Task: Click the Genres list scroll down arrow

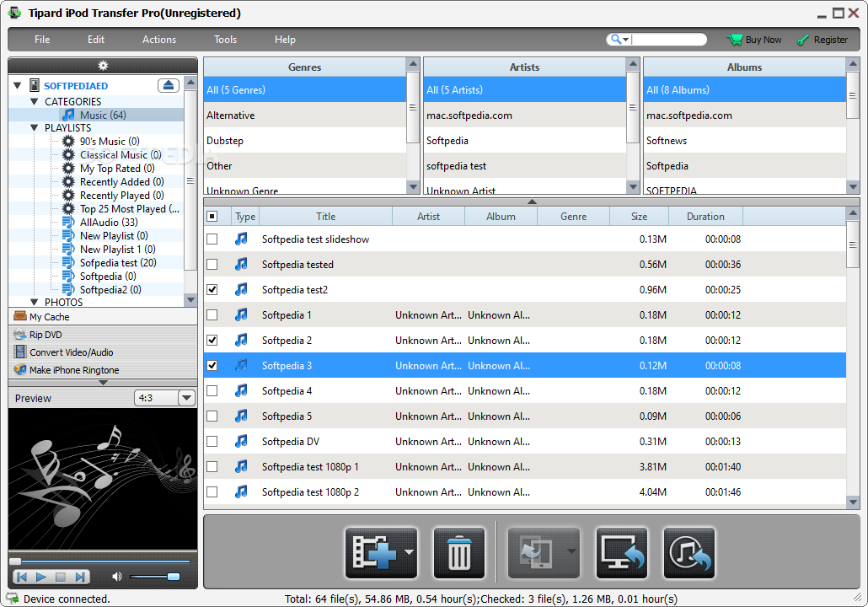Action: pos(413,187)
